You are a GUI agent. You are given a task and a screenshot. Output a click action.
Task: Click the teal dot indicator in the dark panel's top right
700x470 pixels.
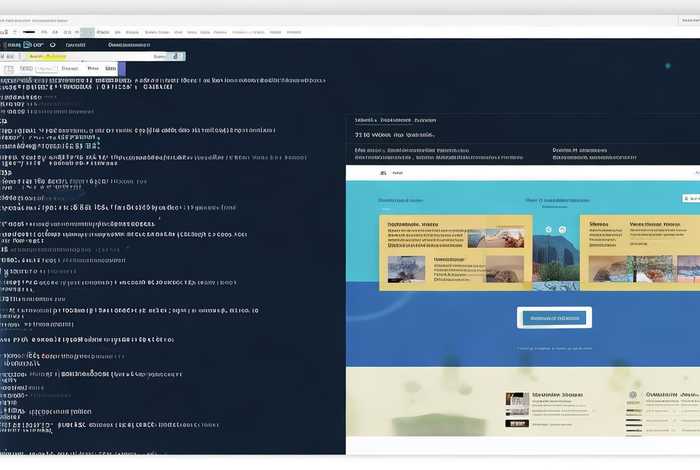(x=668, y=66)
